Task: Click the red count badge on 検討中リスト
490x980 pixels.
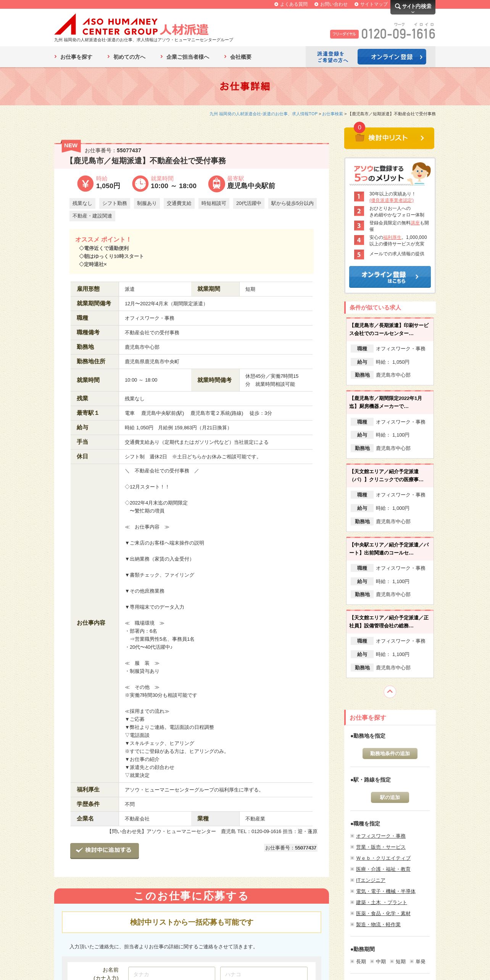Action: coord(359,127)
